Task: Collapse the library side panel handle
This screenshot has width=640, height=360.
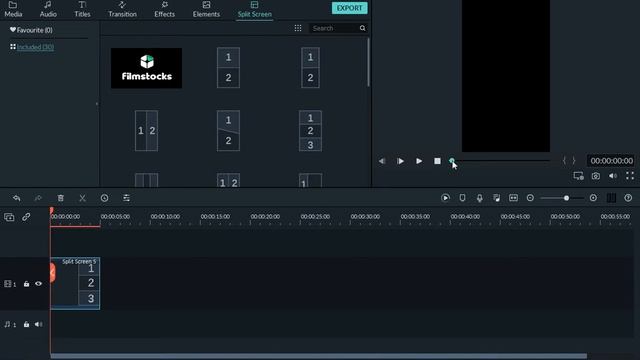Action: (x=97, y=104)
